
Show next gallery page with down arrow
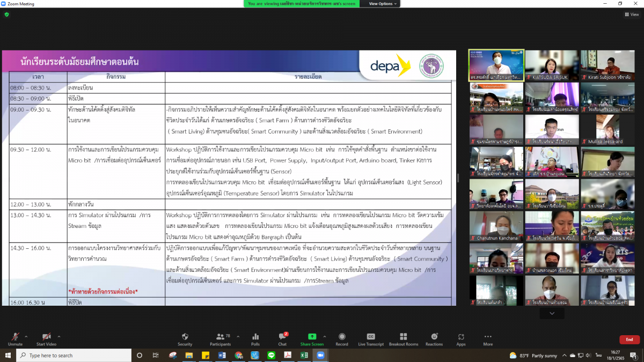(552, 313)
